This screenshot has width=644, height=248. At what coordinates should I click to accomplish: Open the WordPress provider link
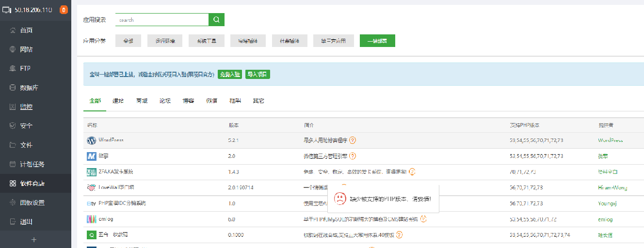tap(611, 140)
